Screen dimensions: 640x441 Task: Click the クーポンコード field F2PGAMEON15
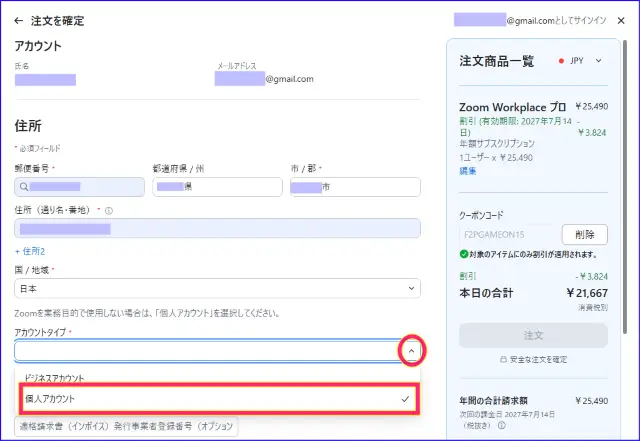point(509,234)
